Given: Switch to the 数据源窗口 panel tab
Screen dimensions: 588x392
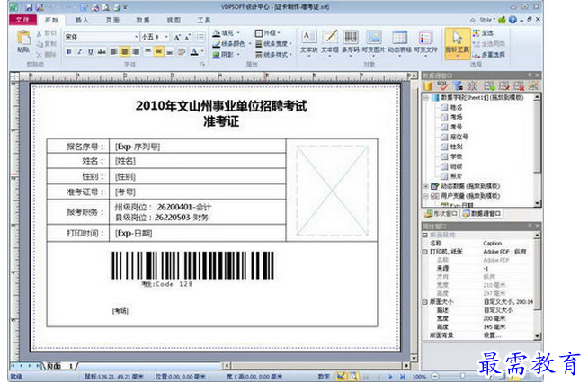Looking at the screenshot, I should (x=482, y=213).
